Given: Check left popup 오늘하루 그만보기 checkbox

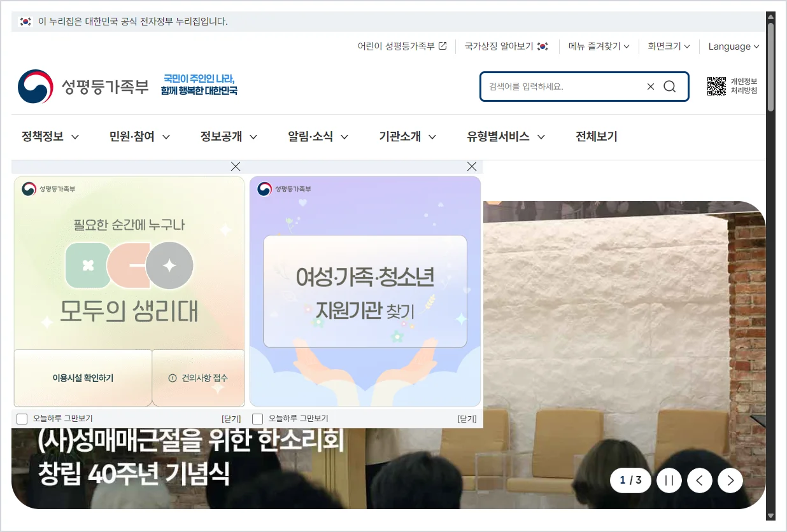Looking at the screenshot, I should [x=22, y=419].
